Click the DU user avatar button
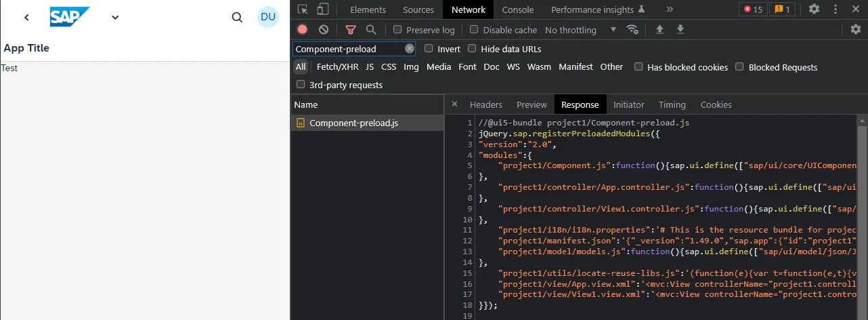Image resolution: width=868 pixels, height=320 pixels. tap(268, 17)
